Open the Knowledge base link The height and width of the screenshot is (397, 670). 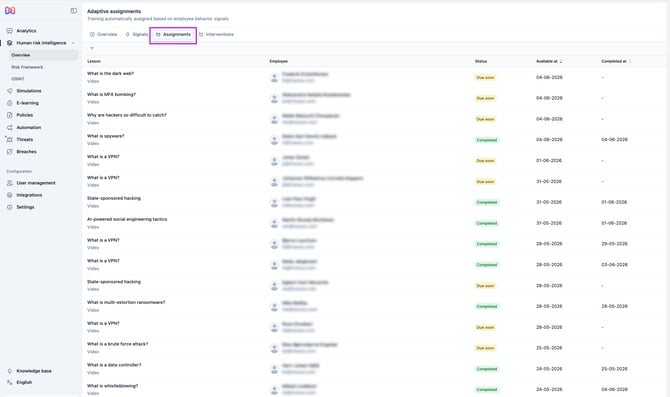click(x=34, y=371)
